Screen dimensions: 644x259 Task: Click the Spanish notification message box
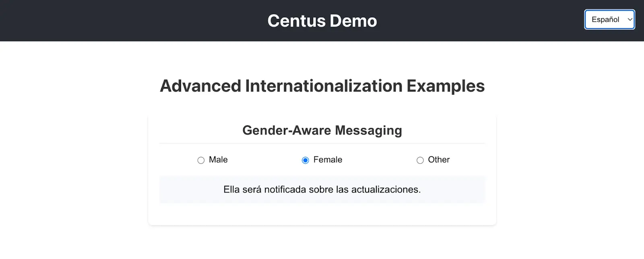(322, 190)
